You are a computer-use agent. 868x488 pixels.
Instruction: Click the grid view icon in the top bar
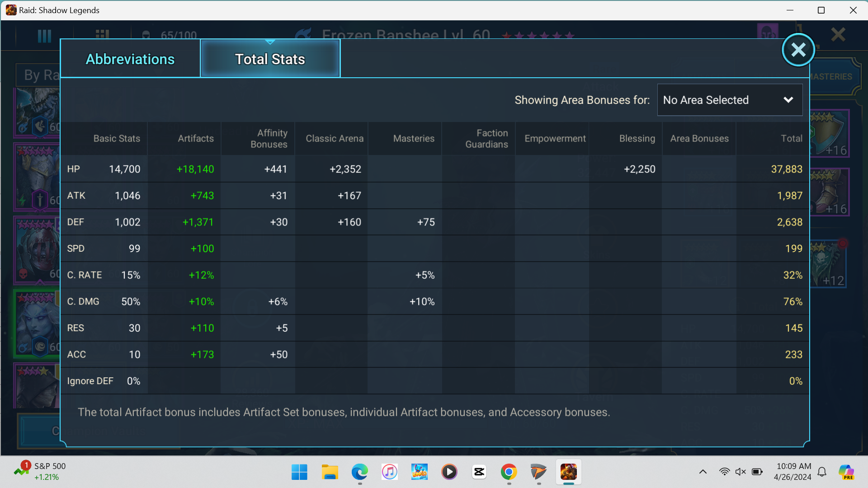(x=102, y=34)
